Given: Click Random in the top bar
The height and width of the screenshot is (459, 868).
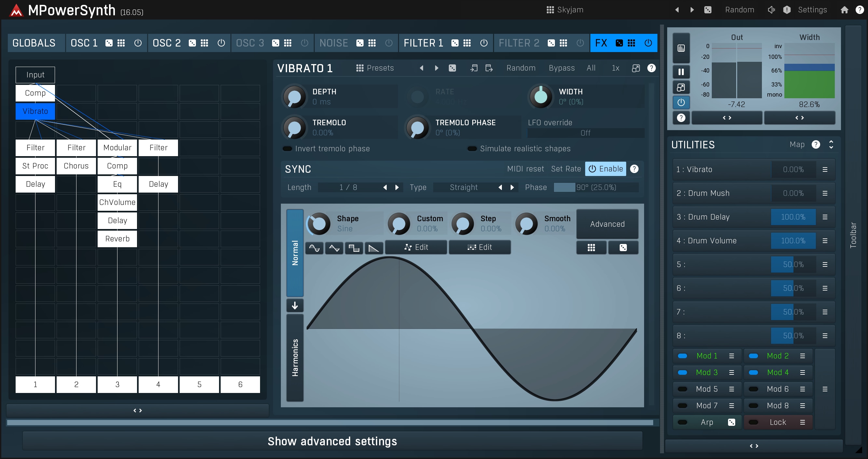Looking at the screenshot, I should click(740, 10).
